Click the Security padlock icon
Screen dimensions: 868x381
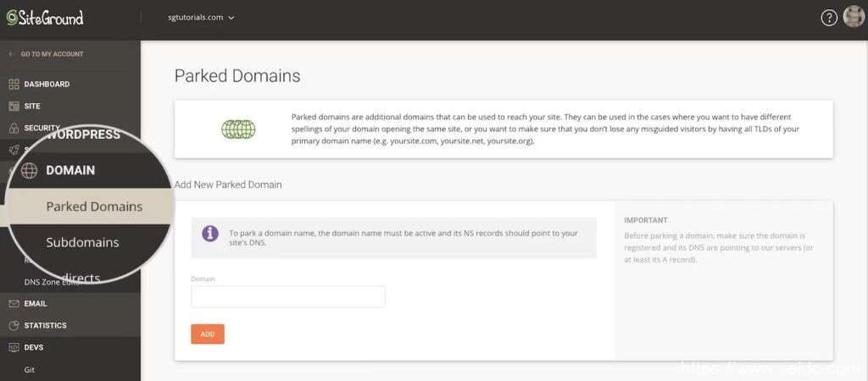(14, 128)
